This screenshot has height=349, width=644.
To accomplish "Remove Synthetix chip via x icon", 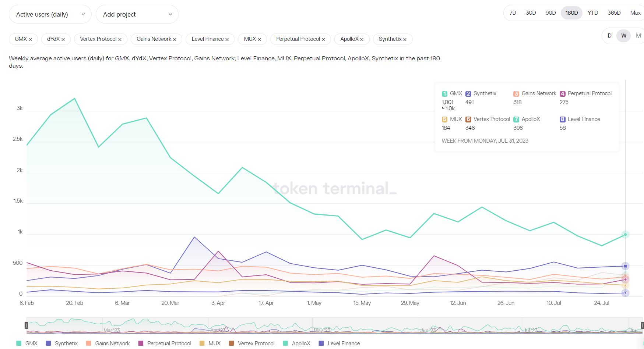I will [x=405, y=39].
